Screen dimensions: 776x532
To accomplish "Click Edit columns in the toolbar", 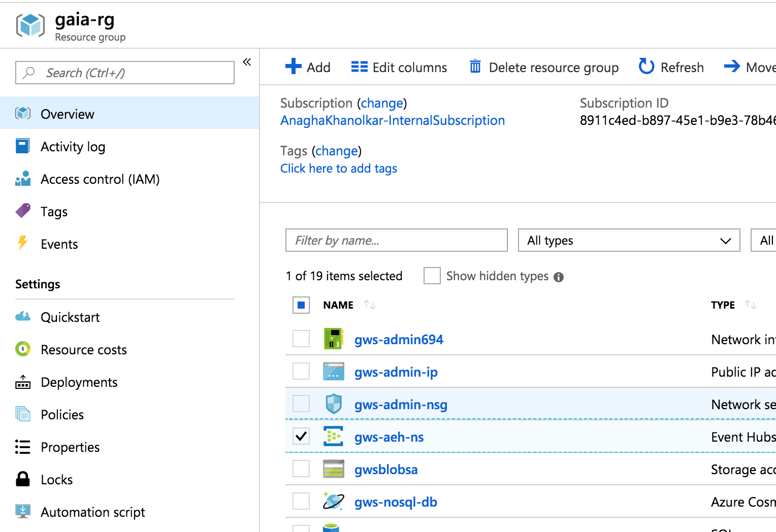I will (410, 68).
